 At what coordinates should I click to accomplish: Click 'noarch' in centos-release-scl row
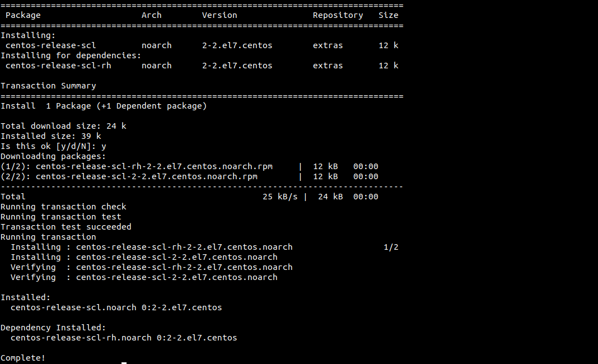point(157,45)
